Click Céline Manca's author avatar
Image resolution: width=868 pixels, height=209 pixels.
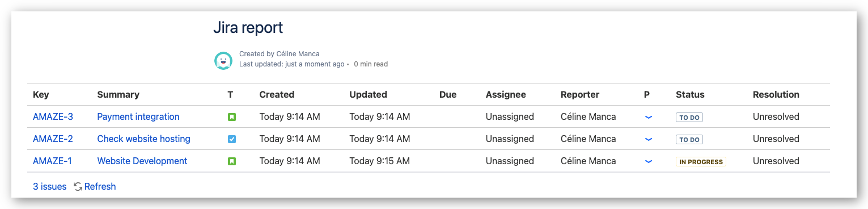coord(223,61)
